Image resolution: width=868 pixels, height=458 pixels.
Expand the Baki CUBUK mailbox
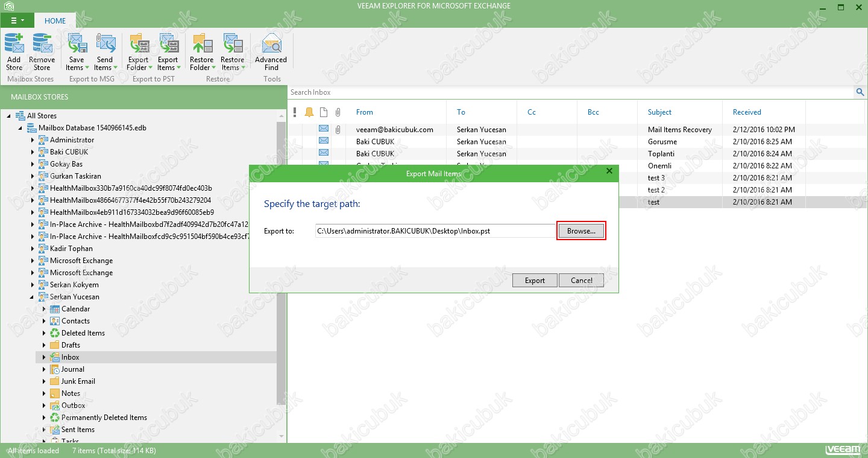33,152
